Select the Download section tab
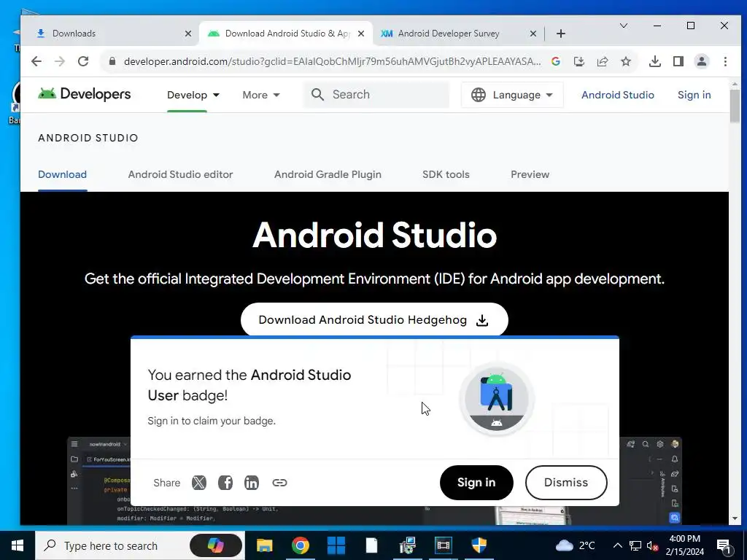This screenshot has height=560, width=747. (x=63, y=174)
